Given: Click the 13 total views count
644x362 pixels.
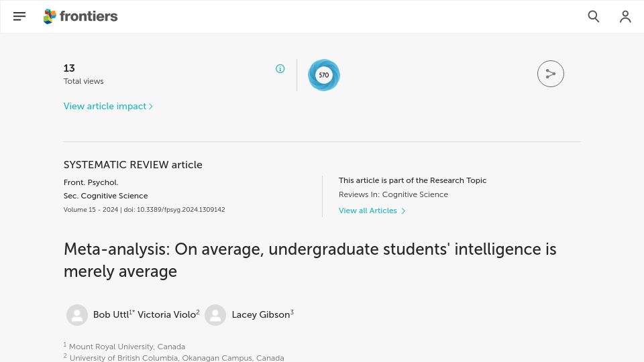Looking at the screenshot, I should pyautogui.click(x=69, y=68).
